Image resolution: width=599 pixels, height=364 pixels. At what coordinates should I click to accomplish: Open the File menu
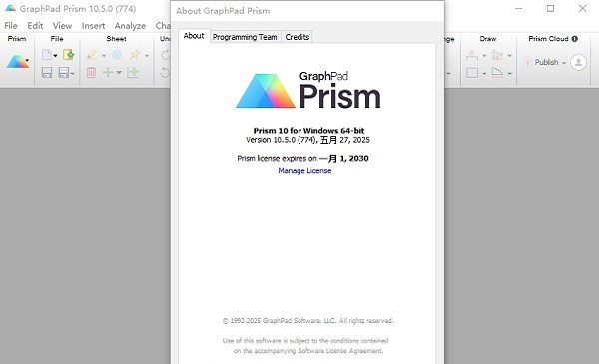pos(11,26)
